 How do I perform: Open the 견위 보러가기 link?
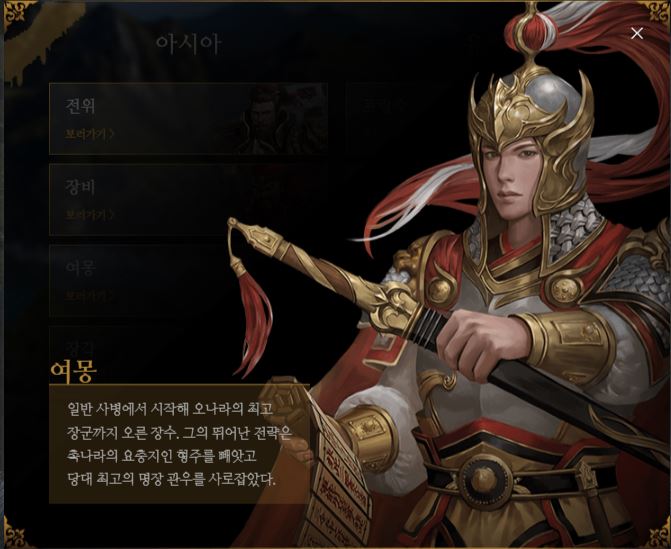pyautogui.click(x=89, y=134)
